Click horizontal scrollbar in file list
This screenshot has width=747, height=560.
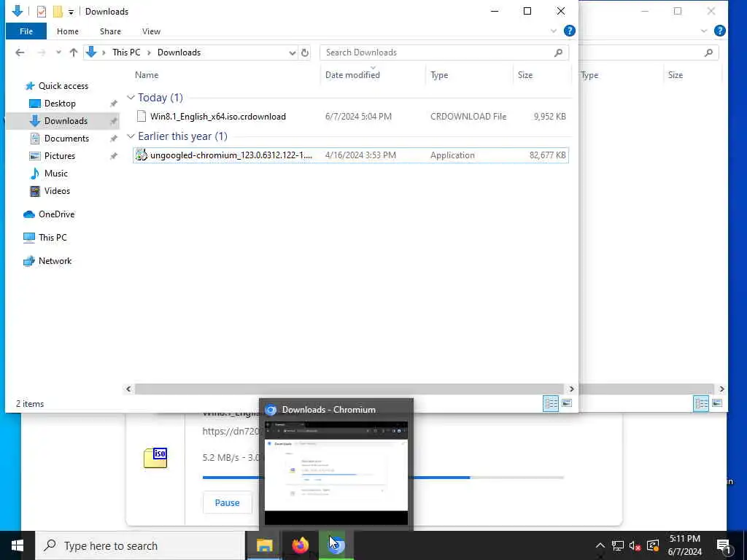point(349,389)
